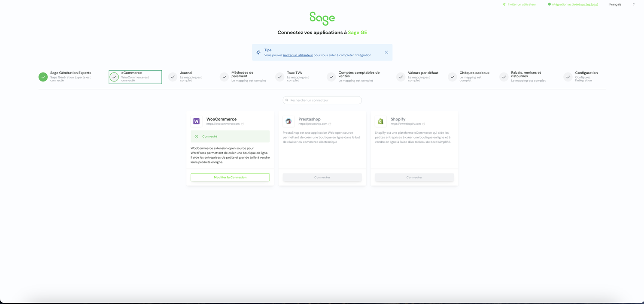Image resolution: width=644 pixels, height=304 pixels.
Task: Click the Tips lightbulb icon
Action: 258,52
